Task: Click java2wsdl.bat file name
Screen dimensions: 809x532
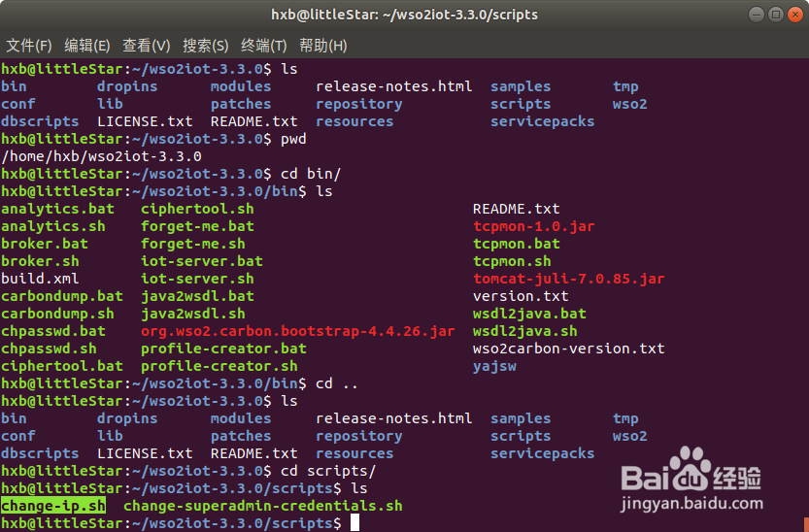Action: 197,296
